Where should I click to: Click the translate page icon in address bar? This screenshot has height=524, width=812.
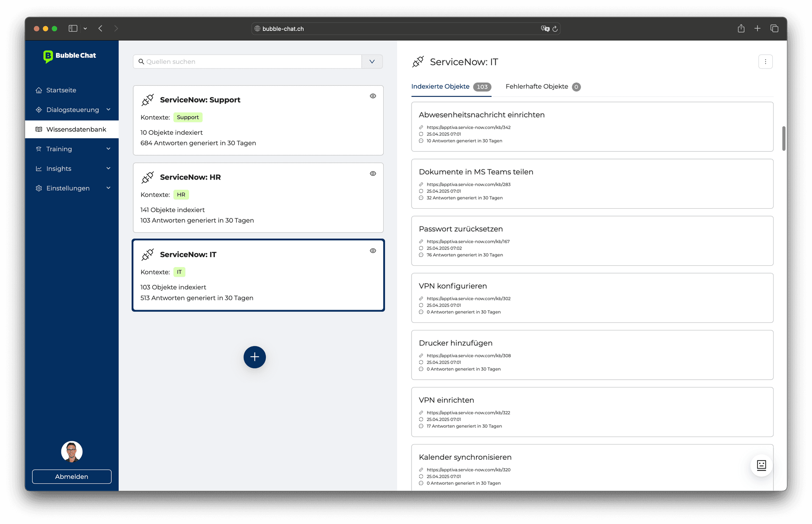coord(545,29)
